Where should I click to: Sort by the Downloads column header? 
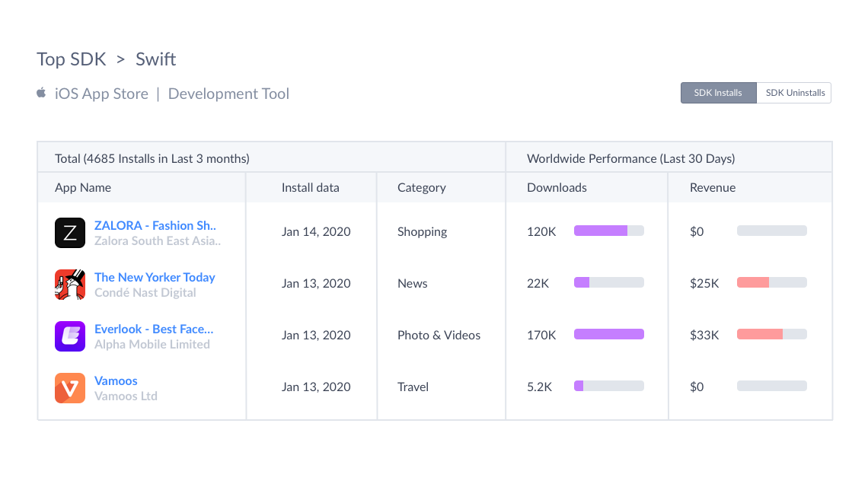tap(557, 187)
